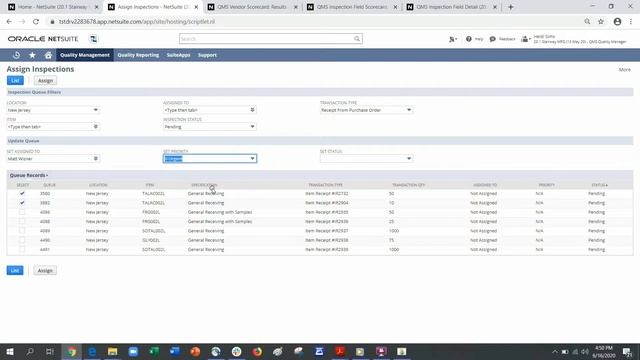Image resolution: width=640 pixels, height=360 pixels.
Task: Click the top Assign button
Action: 45,81
